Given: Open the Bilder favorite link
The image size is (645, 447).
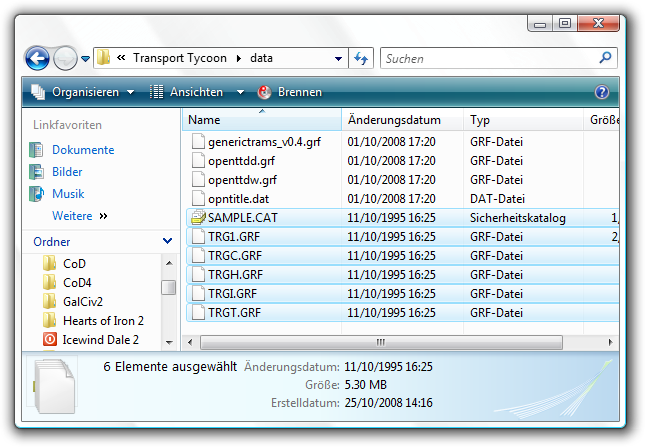Looking at the screenshot, I should (67, 172).
